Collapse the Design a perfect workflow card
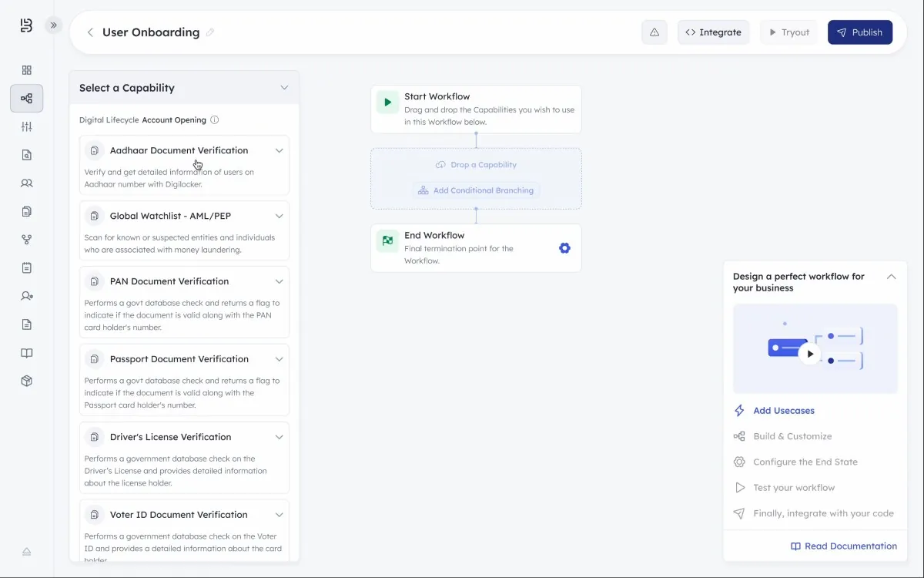Image resolution: width=924 pixels, height=578 pixels. (891, 277)
